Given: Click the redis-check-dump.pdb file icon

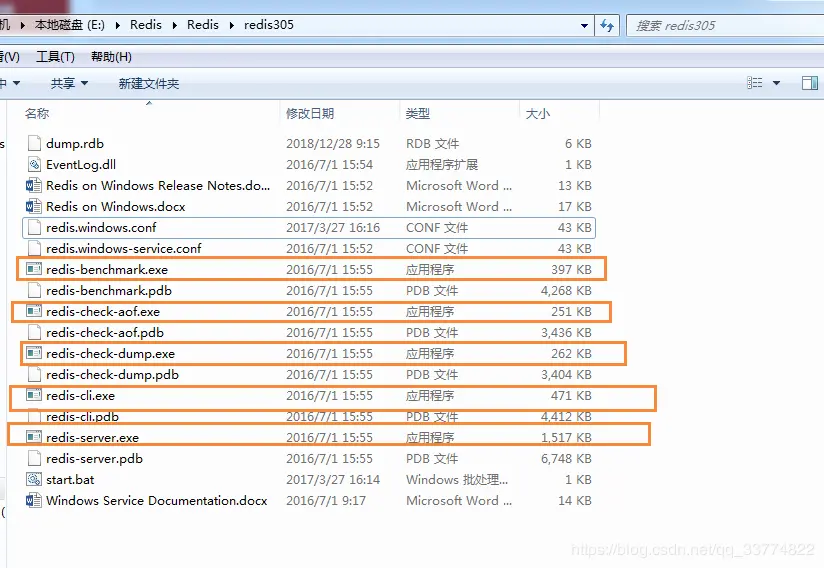Looking at the screenshot, I should 34,375.
